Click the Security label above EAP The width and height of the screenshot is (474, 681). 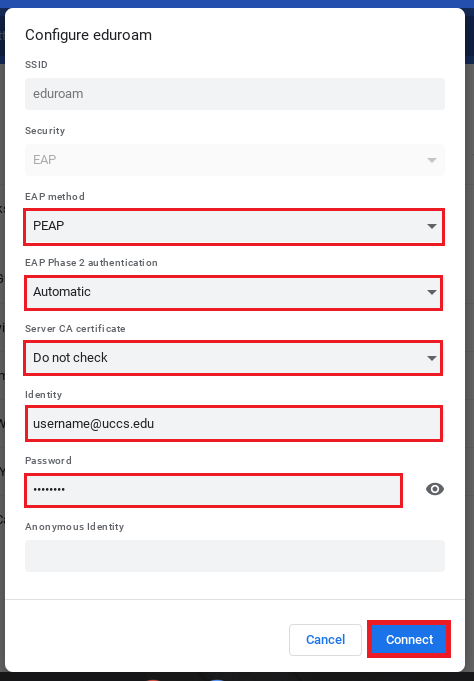45,131
